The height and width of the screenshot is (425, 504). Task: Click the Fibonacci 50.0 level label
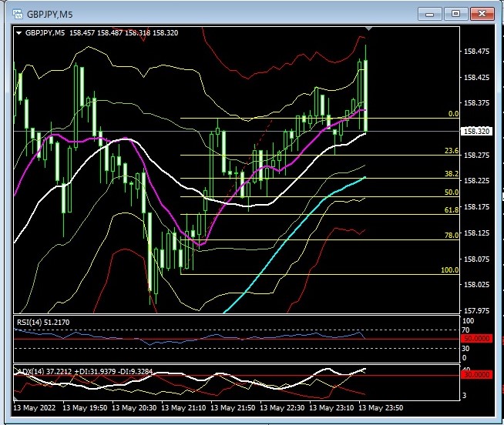[x=452, y=192]
